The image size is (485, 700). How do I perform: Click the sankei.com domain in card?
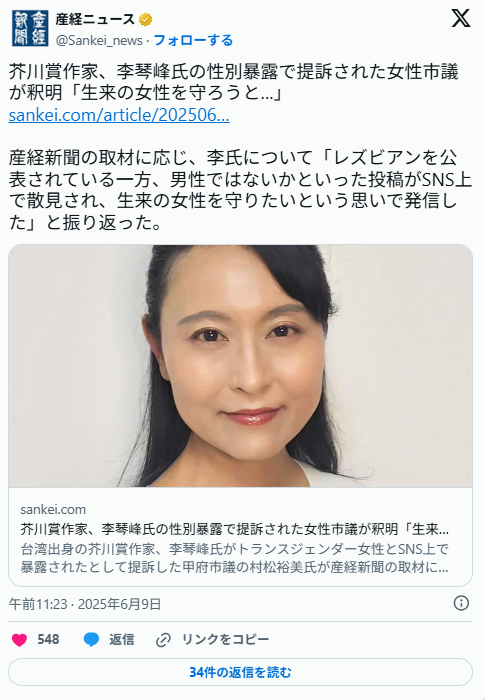(x=53, y=509)
